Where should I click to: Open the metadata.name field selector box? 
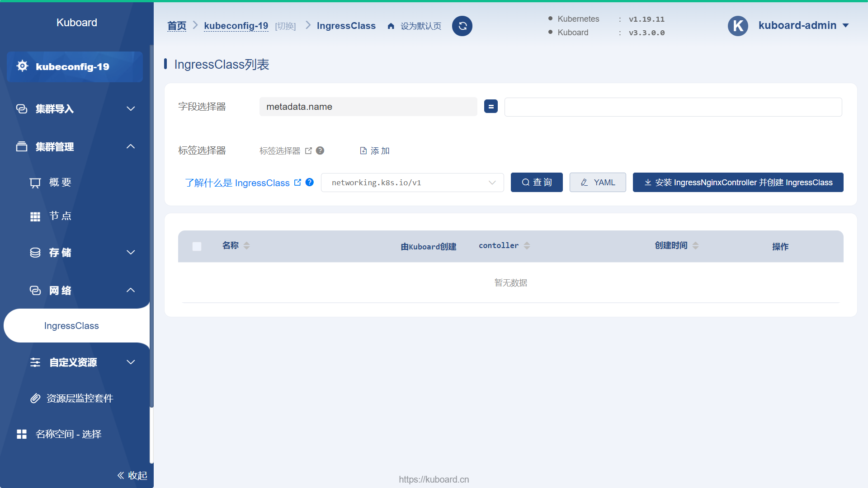point(368,107)
